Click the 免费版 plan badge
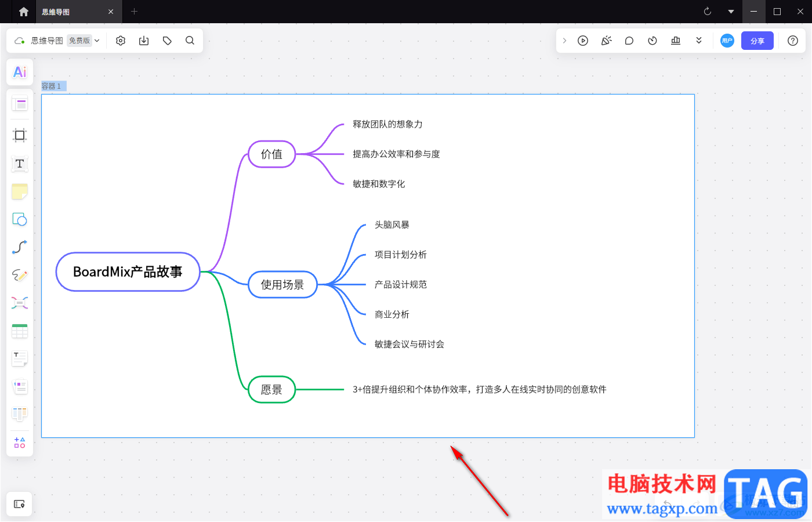This screenshot has height=522, width=812. pyautogui.click(x=79, y=41)
